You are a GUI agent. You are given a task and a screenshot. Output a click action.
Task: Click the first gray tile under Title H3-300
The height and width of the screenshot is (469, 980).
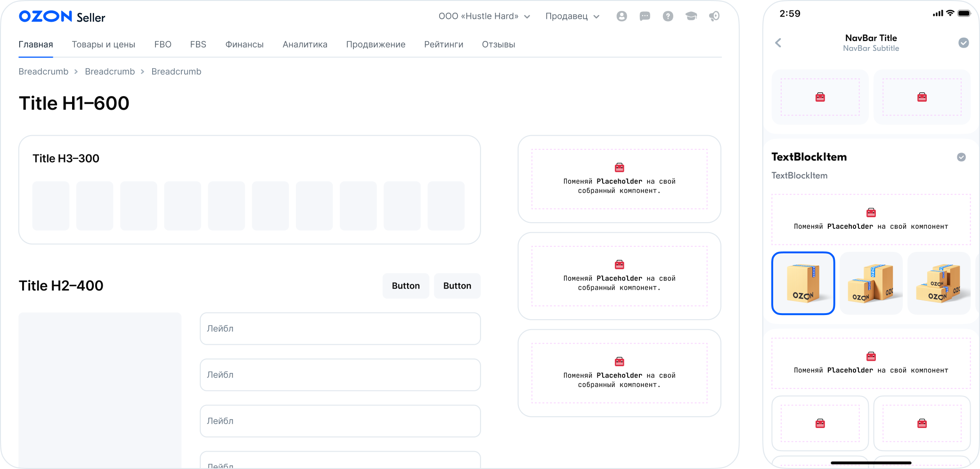51,206
